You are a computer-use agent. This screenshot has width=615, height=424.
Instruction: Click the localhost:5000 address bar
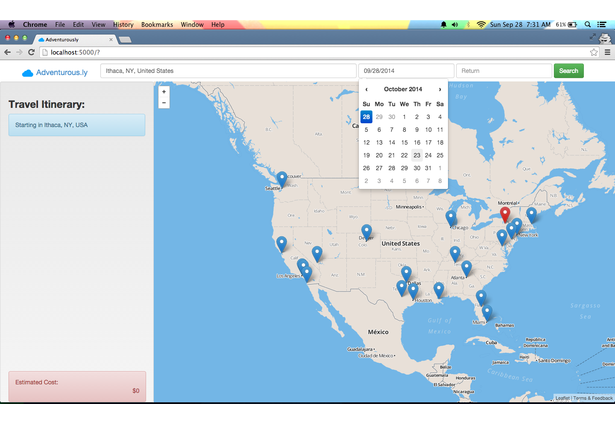(x=314, y=52)
